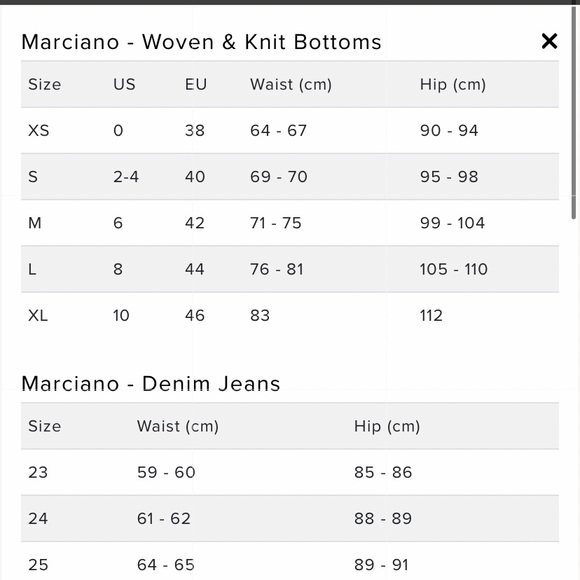Click denim size 24 waist value 61 - 62

pos(164,519)
